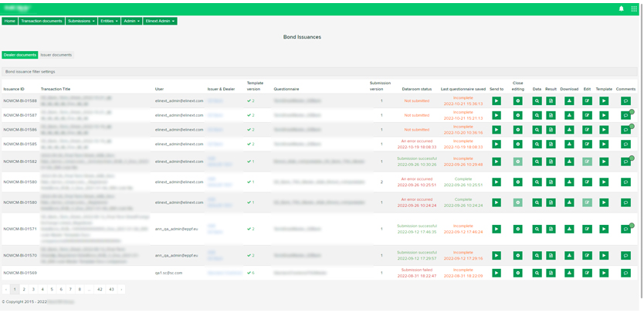Go to page 43 in pagination
Viewport: 644px width, 313px height.
[x=111, y=289]
